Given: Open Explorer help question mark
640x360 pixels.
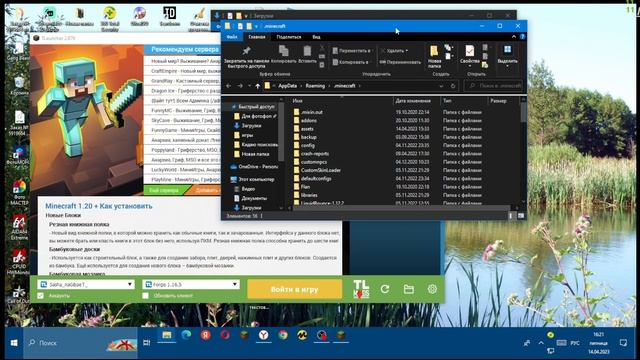Looking at the screenshot, I should (x=522, y=37).
